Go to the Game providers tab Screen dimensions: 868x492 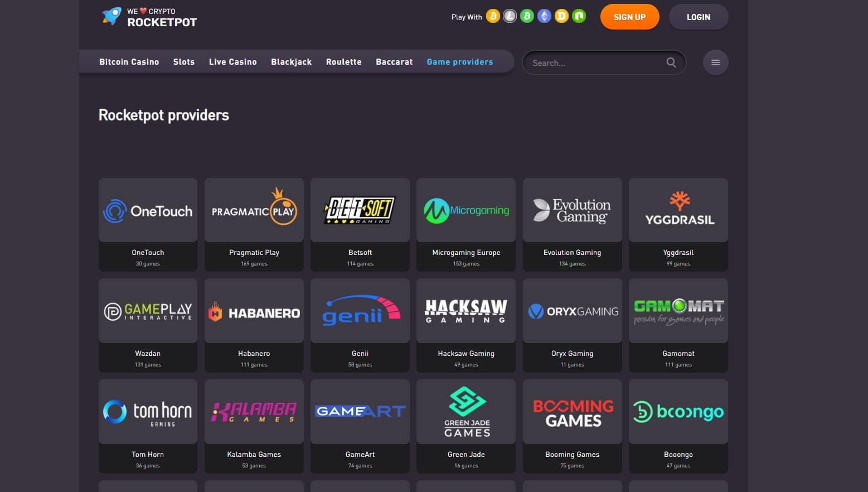pos(460,62)
